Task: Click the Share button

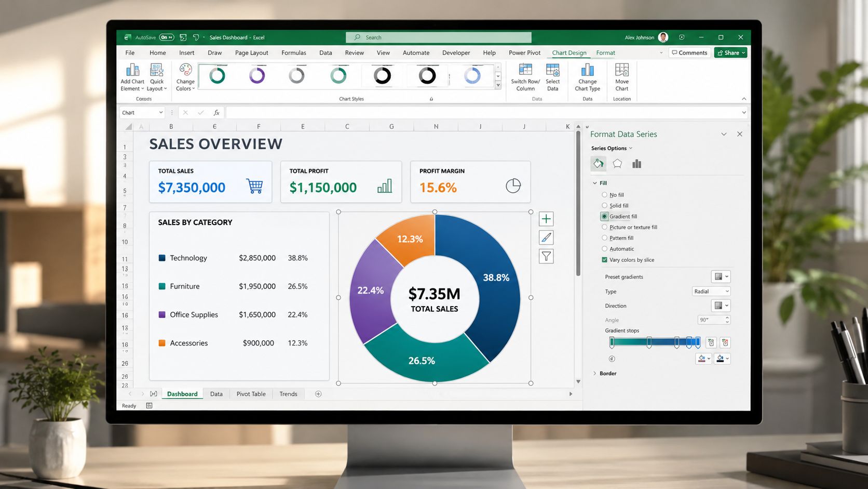Action: click(731, 52)
